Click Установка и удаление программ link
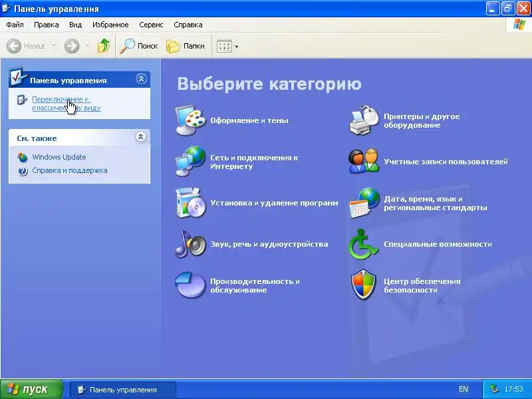The image size is (532, 399). (x=274, y=203)
